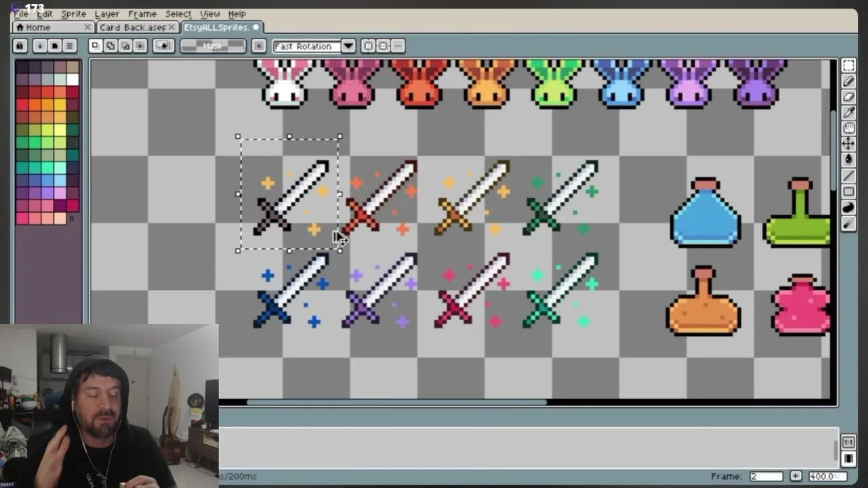Click the pivot position grid icon
868x488 pixels.
point(258,45)
